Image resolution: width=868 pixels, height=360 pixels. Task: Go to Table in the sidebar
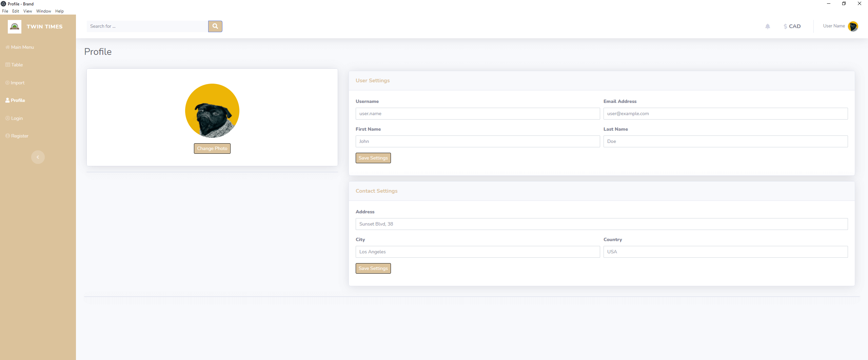click(x=17, y=65)
